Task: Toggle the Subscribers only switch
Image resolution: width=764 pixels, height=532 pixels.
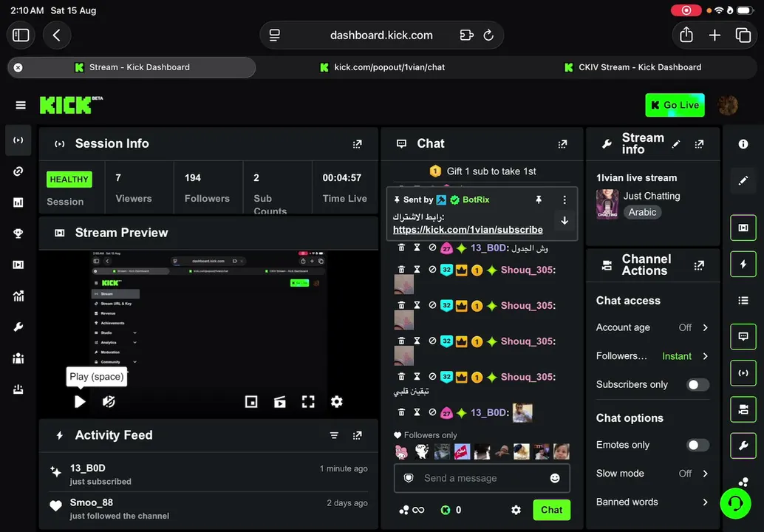Action: [x=698, y=384]
